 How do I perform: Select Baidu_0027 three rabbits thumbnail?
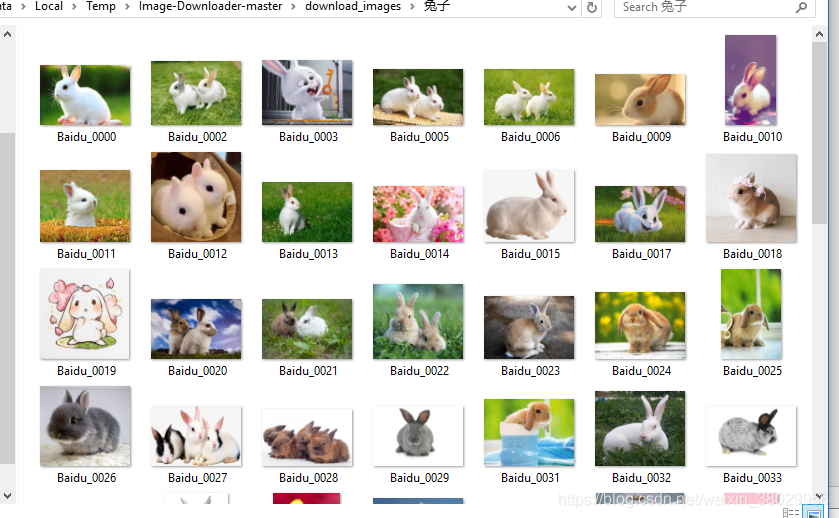point(196,436)
